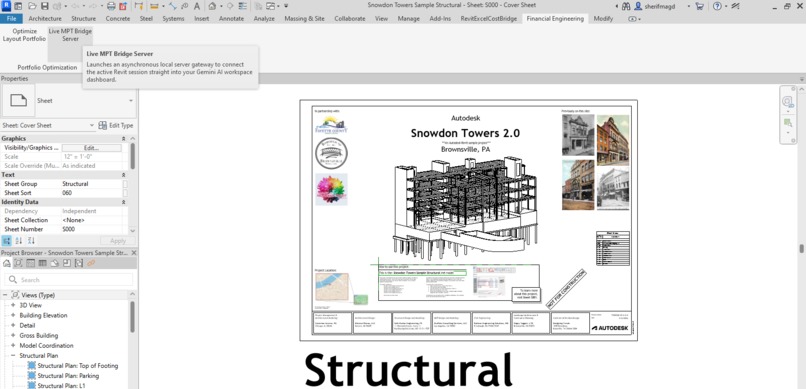Switch to the Massing & Site tab

click(x=304, y=18)
